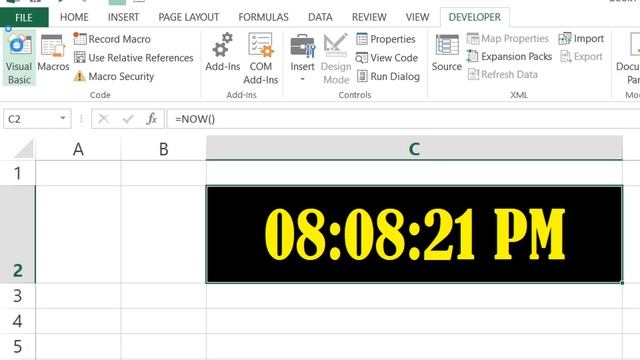This screenshot has width=640, height=360.
Task: Open control Properties
Action: click(386, 39)
